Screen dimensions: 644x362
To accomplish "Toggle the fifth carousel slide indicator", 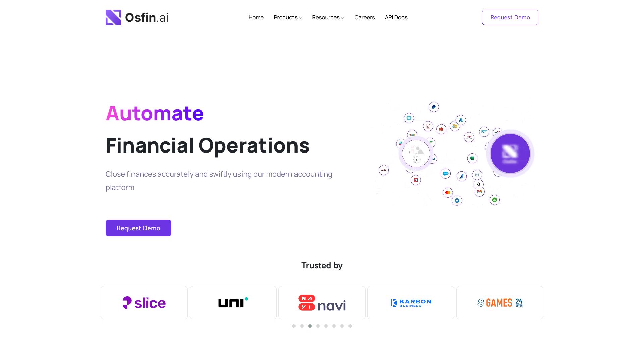I will tap(326, 326).
